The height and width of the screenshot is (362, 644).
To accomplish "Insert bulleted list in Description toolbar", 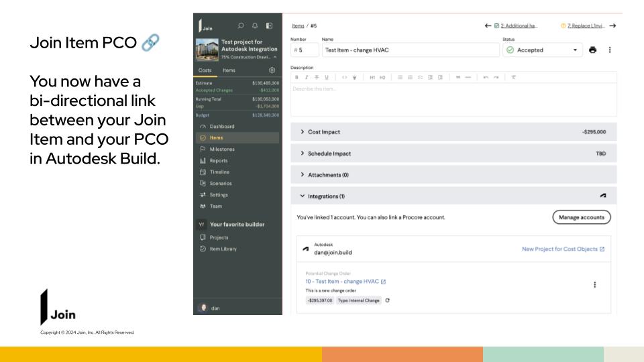I will coord(400,77).
